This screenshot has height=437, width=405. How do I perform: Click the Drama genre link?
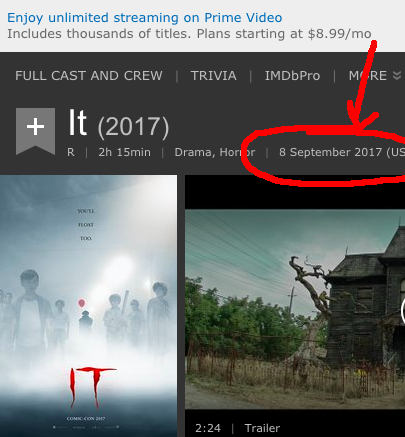[194, 152]
